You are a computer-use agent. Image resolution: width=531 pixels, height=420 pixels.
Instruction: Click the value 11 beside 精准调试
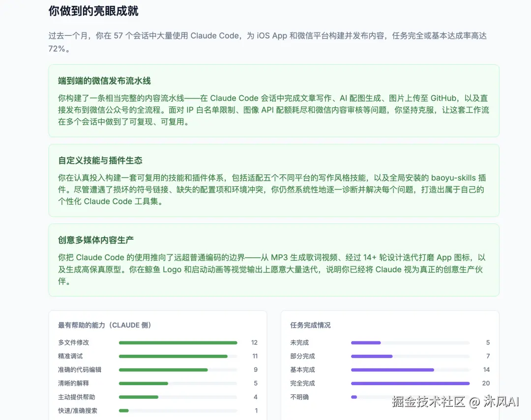pos(255,356)
